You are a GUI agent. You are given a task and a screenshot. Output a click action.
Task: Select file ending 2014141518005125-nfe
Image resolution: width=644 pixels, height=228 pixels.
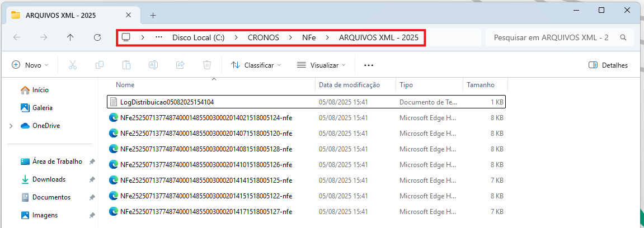pyautogui.click(x=307, y=180)
